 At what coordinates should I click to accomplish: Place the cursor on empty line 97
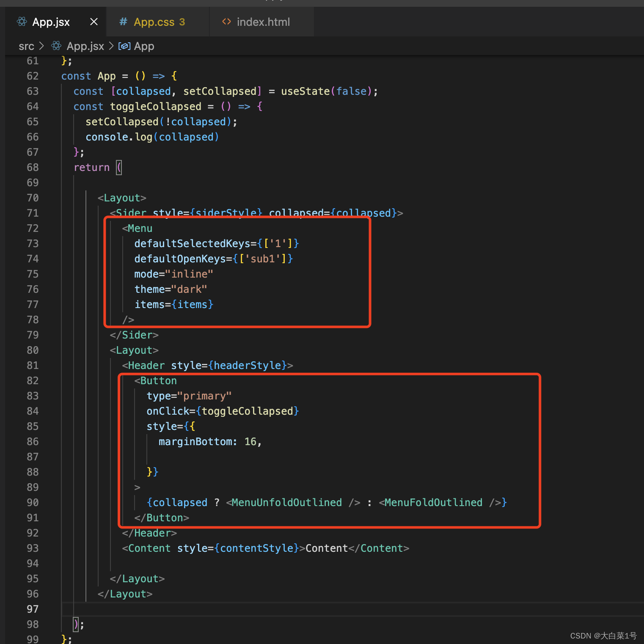353,609
